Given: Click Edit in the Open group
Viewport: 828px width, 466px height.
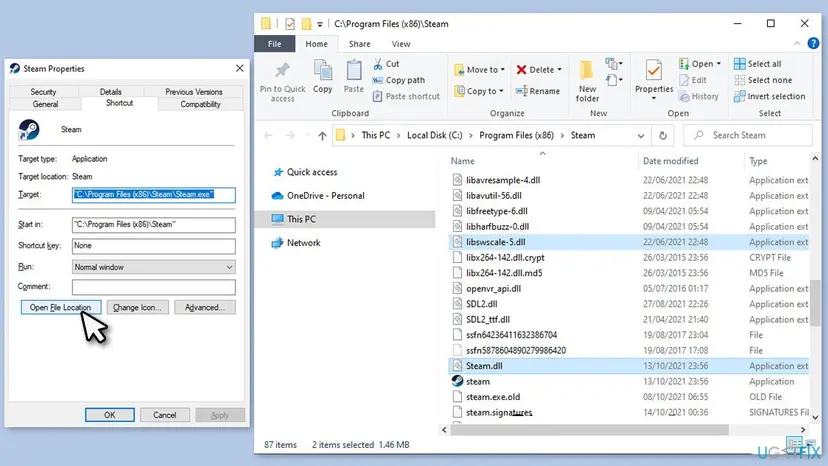Looking at the screenshot, I should (x=693, y=80).
